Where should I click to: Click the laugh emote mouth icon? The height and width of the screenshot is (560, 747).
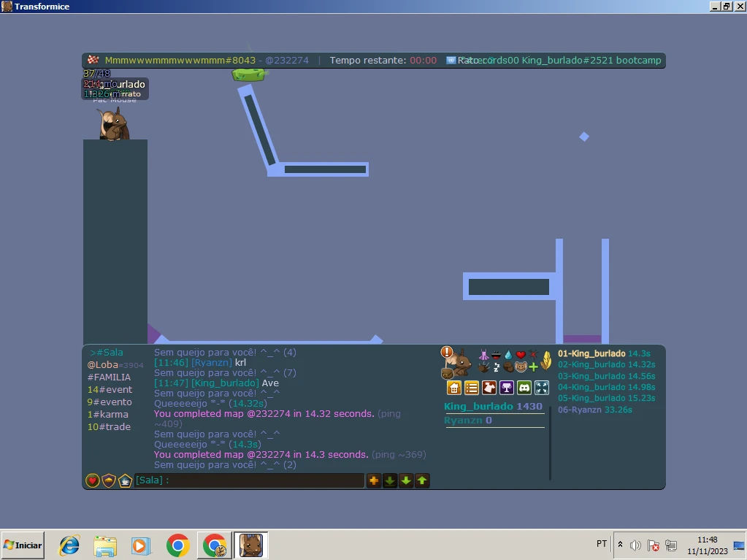coord(496,355)
